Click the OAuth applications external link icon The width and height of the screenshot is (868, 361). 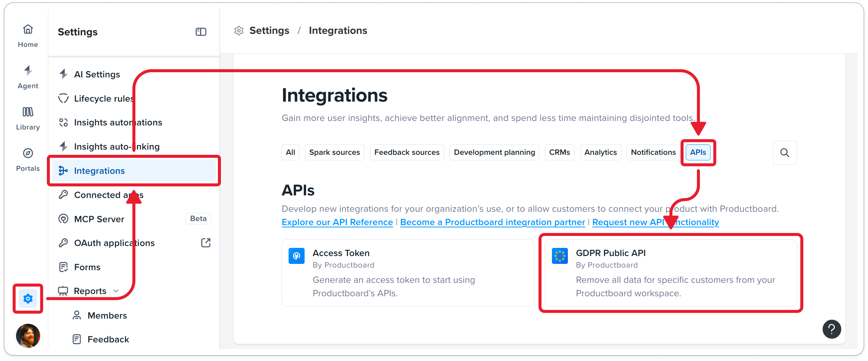click(206, 243)
